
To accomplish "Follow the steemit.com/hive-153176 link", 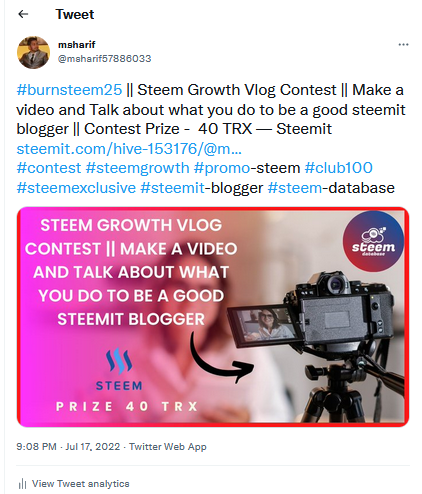I will [129, 149].
